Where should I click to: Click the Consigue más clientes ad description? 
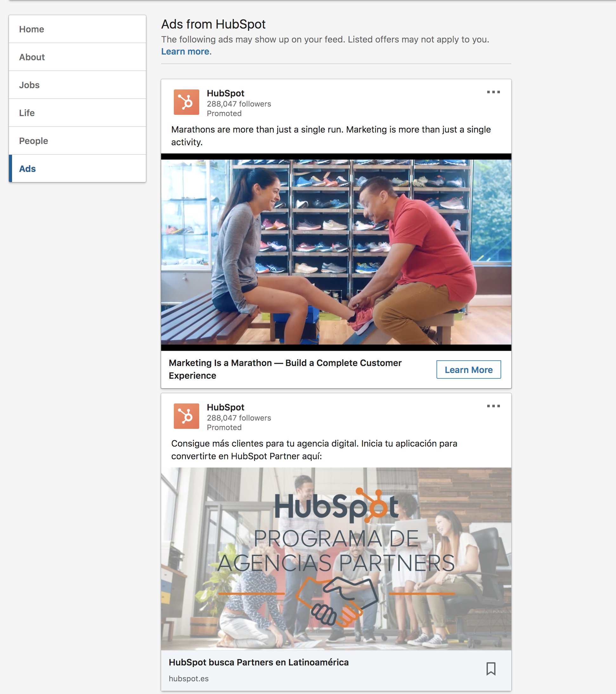(314, 450)
